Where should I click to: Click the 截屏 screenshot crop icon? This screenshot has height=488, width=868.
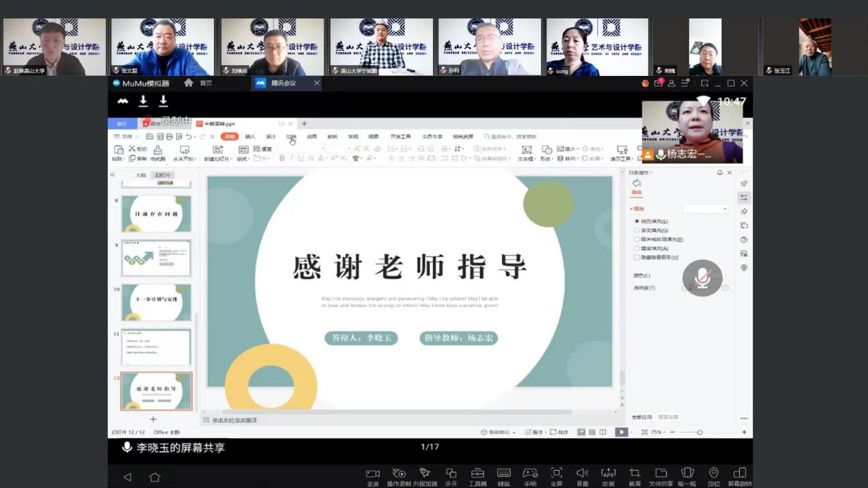[x=635, y=474]
